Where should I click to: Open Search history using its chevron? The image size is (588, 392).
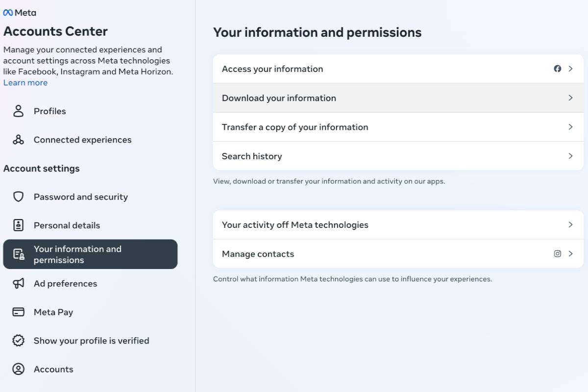click(570, 156)
